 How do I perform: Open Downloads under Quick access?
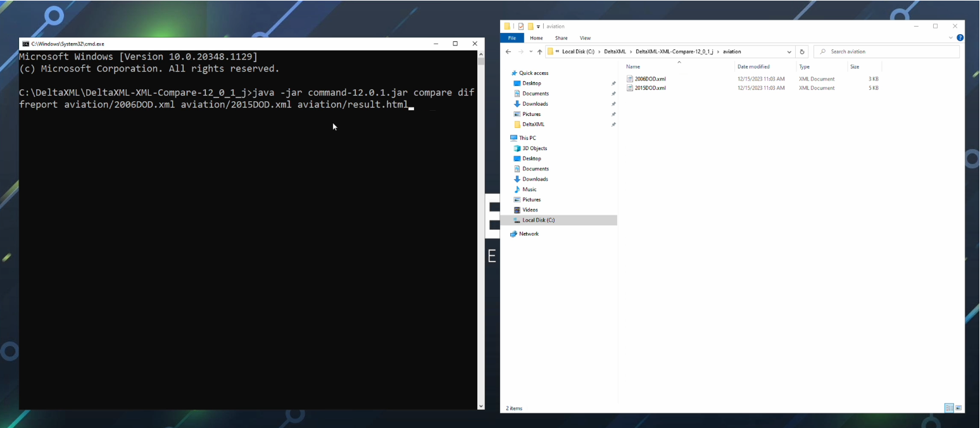point(536,104)
